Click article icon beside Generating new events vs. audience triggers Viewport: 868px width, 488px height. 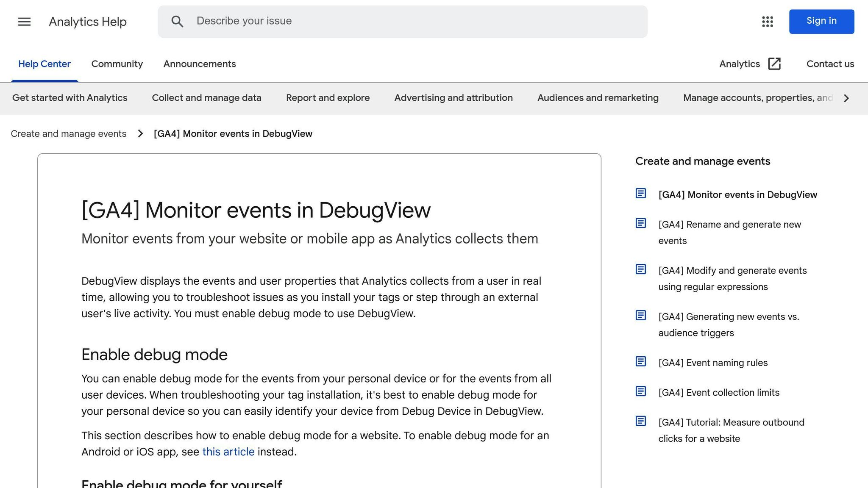[641, 315]
